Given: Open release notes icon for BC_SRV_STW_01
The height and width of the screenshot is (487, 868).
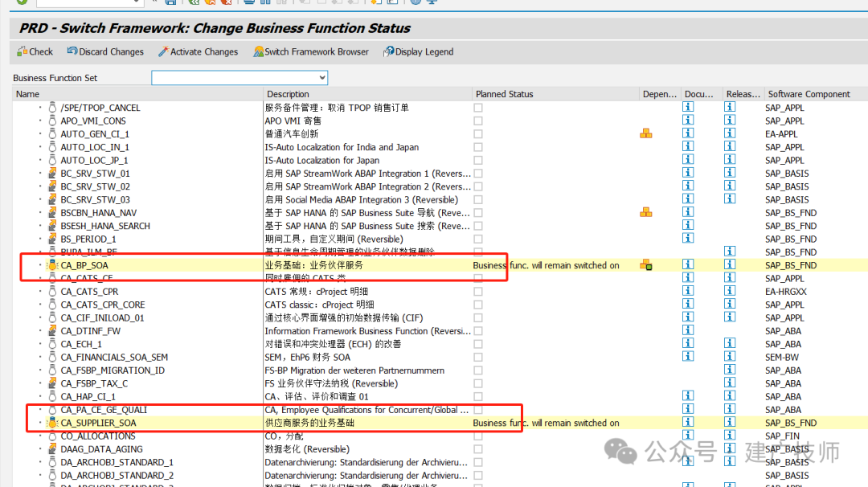Looking at the screenshot, I should [730, 173].
